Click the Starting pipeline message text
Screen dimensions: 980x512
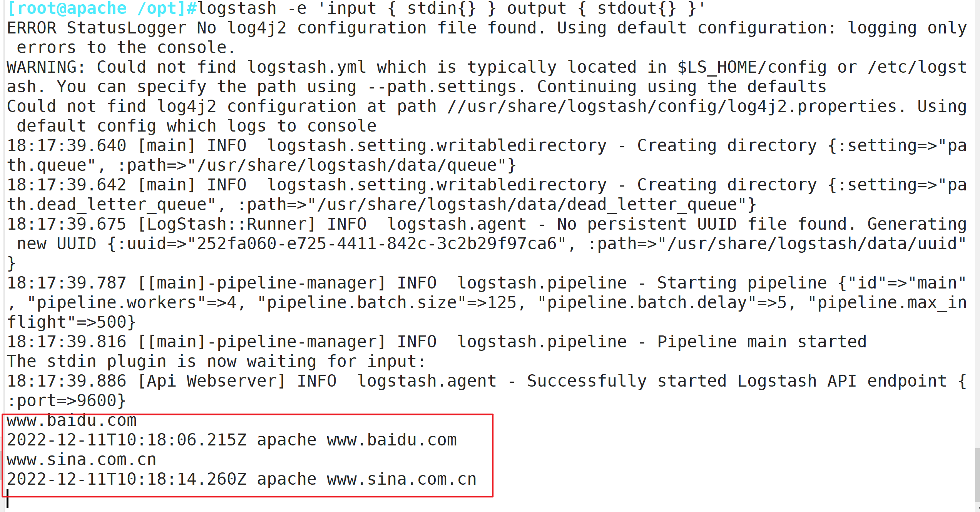[x=742, y=283]
